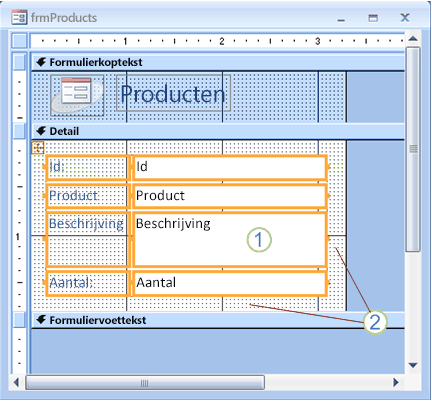This screenshot has width=432, height=401.
Task: Click the frmProducts form icon in title bar
Action: click(19, 17)
